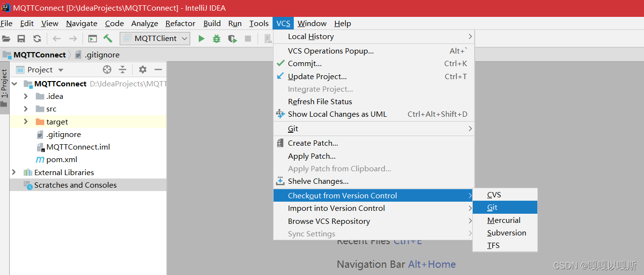Screen dimensions: 644x275
Task: Hide the Project panel with minus icon
Action: pyautogui.click(x=158, y=69)
